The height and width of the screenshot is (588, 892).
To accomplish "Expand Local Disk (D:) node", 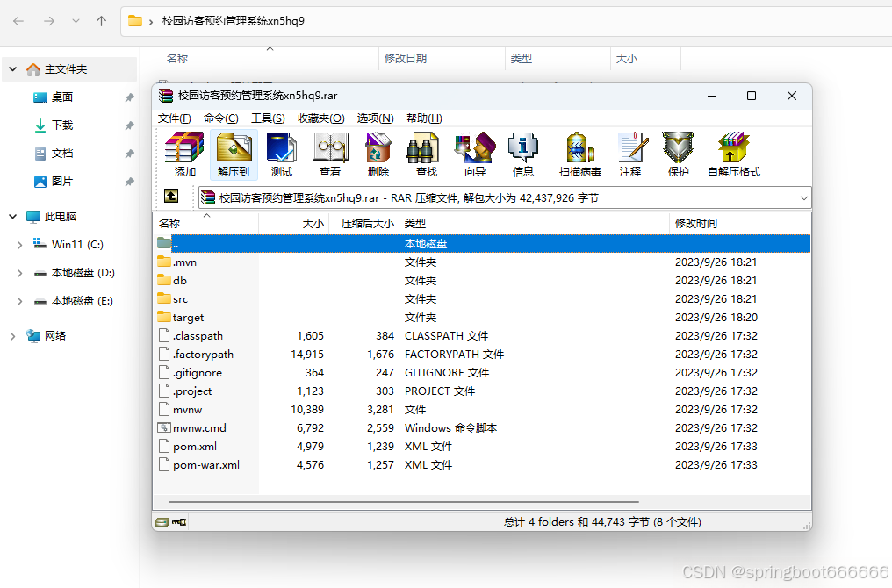I will [x=20, y=273].
